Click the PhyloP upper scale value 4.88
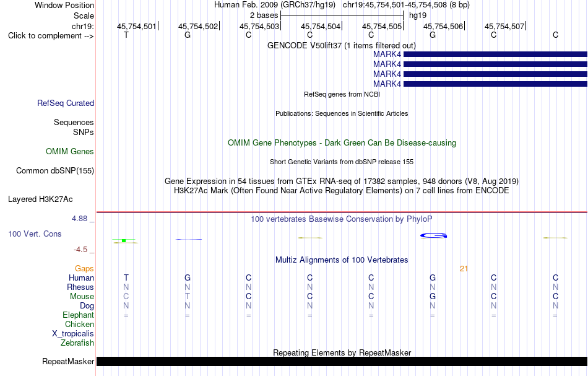Image resolution: width=588 pixels, height=376 pixels. [x=79, y=219]
